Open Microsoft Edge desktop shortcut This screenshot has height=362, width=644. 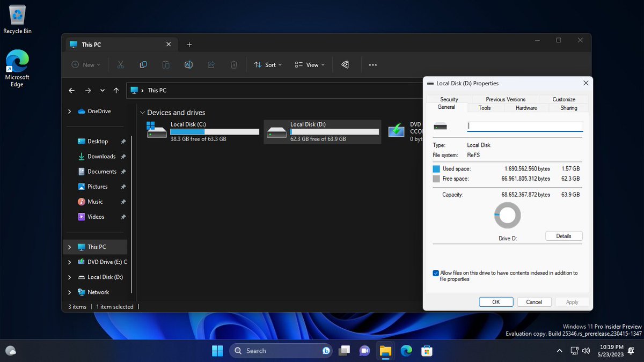tap(17, 69)
